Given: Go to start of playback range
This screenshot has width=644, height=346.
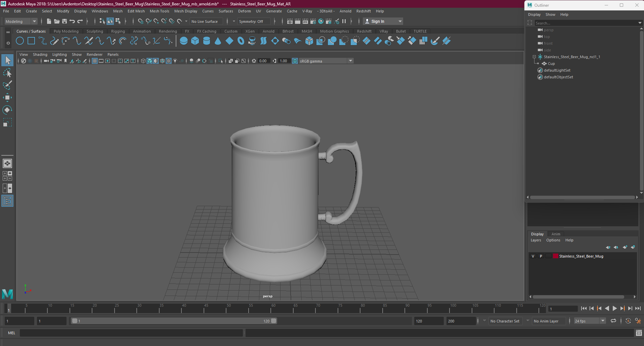Looking at the screenshot, I should [x=584, y=308].
